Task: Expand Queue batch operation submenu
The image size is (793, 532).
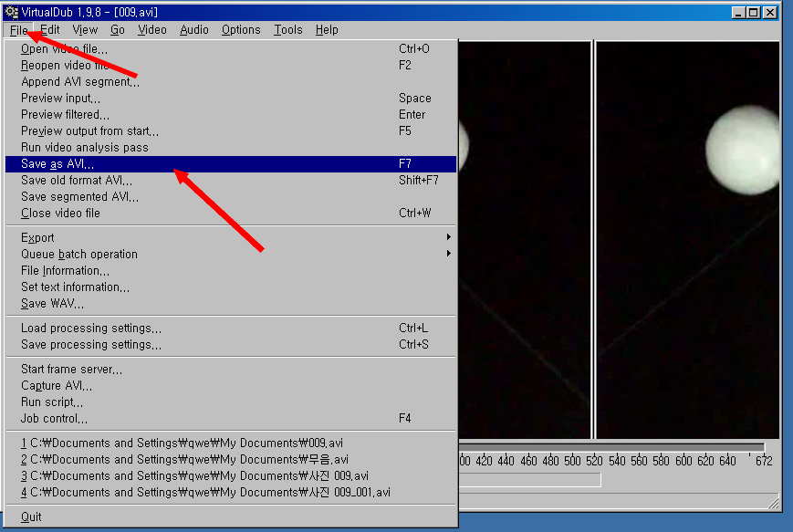Action: pyautogui.click(x=231, y=255)
